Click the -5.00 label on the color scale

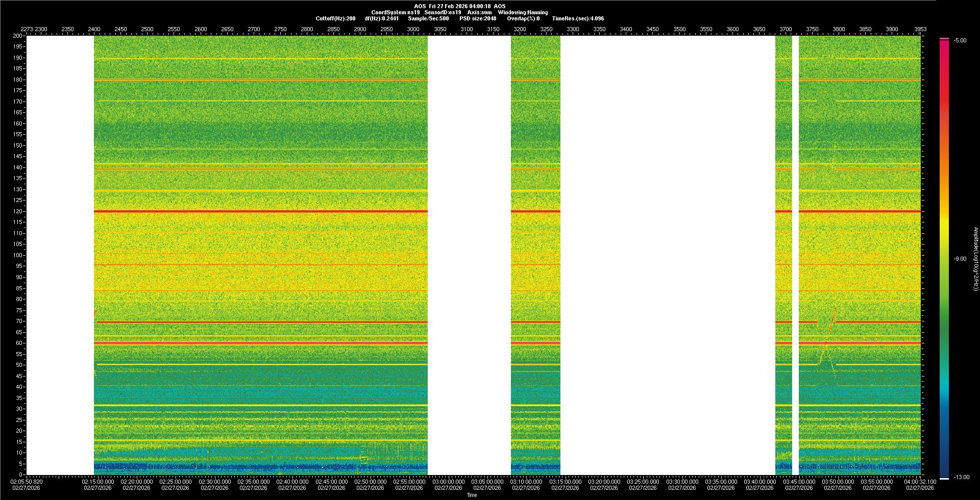click(x=960, y=40)
